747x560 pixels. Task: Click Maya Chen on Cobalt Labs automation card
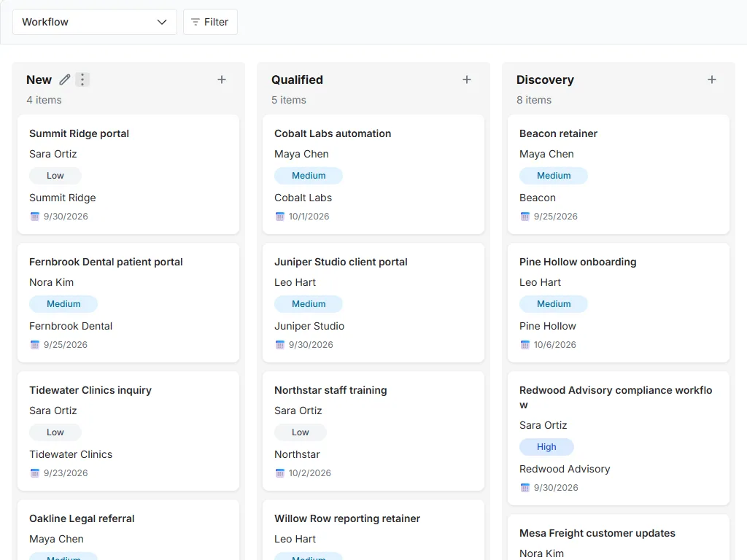(x=301, y=155)
